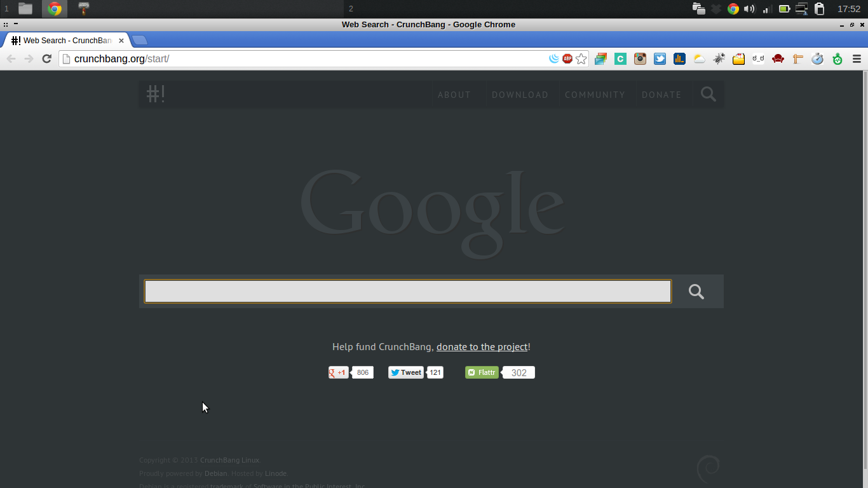Open the battery indicator in tray
The width and height of the screenshot is (868, 488).
click(x=784, y=9)
